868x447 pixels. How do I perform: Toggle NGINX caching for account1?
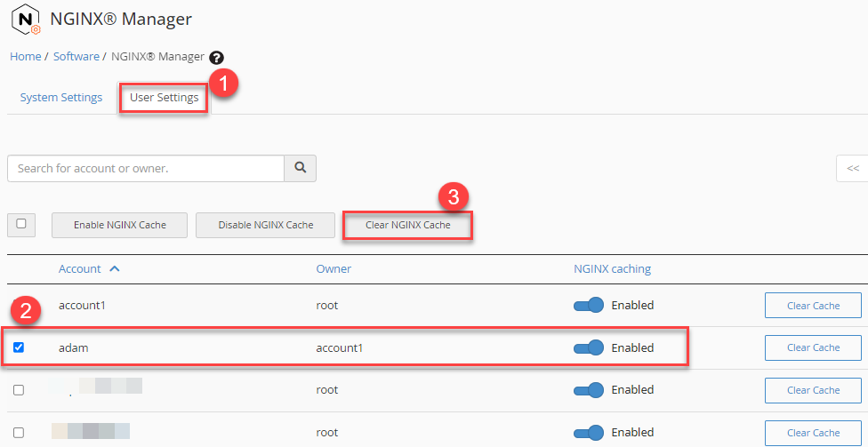pos(589,306)
